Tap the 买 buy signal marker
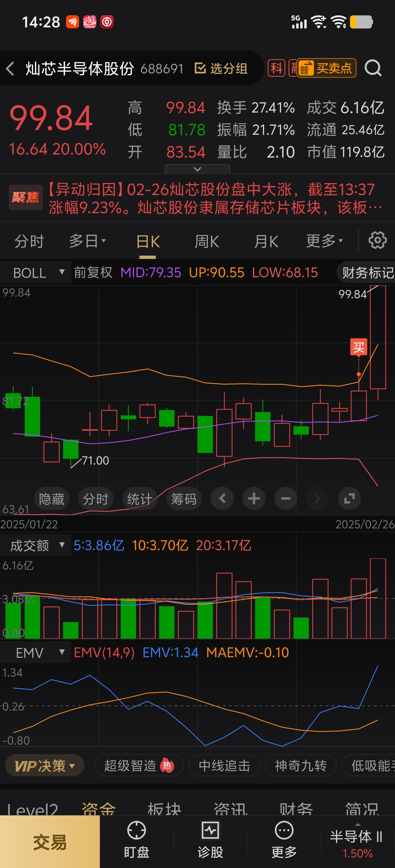This screenshot has height=868, width=395. click(359, 347)
